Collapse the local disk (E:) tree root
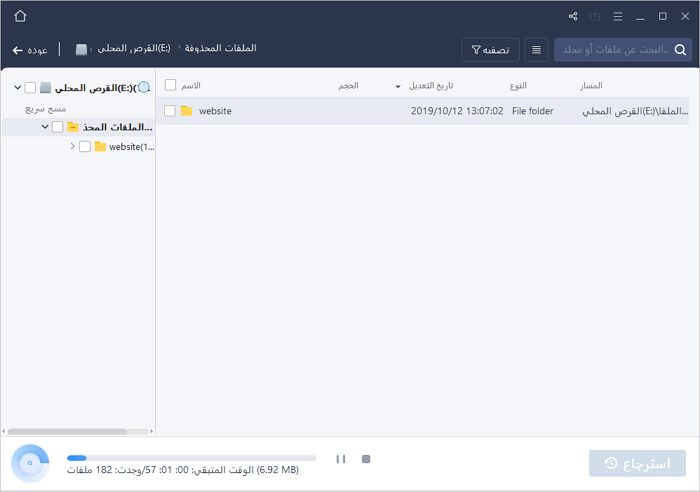 [x=18, y=88]
